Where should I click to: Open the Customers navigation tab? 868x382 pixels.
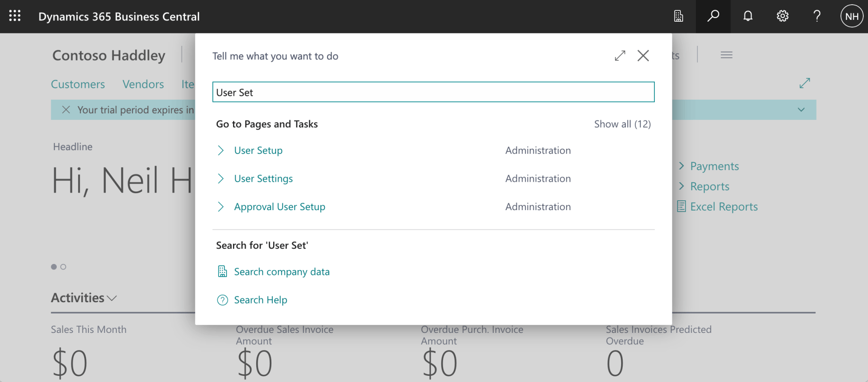(78, 84)
